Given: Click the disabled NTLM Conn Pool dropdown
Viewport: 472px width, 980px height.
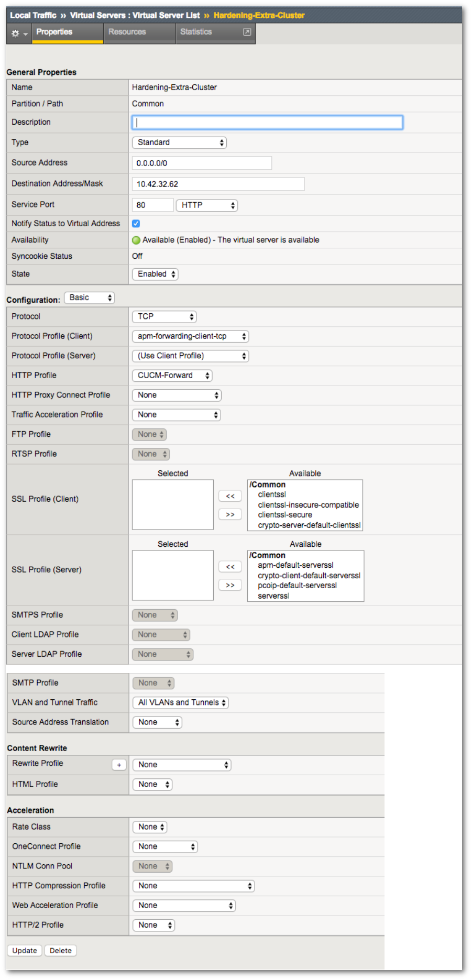Looking at the screenshot, I should tap(152, 866).
